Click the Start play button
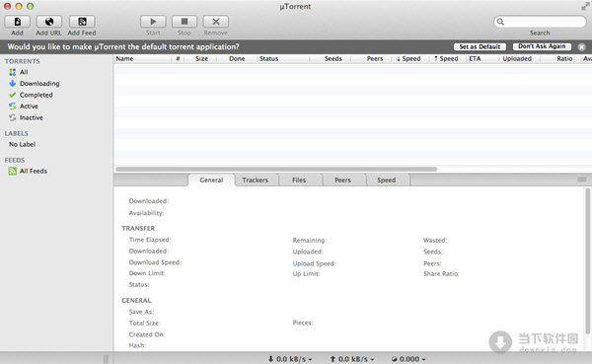Image resolution: width=592 pixels, height=364 pixels. pyautogui.click(x=153, y=22)
